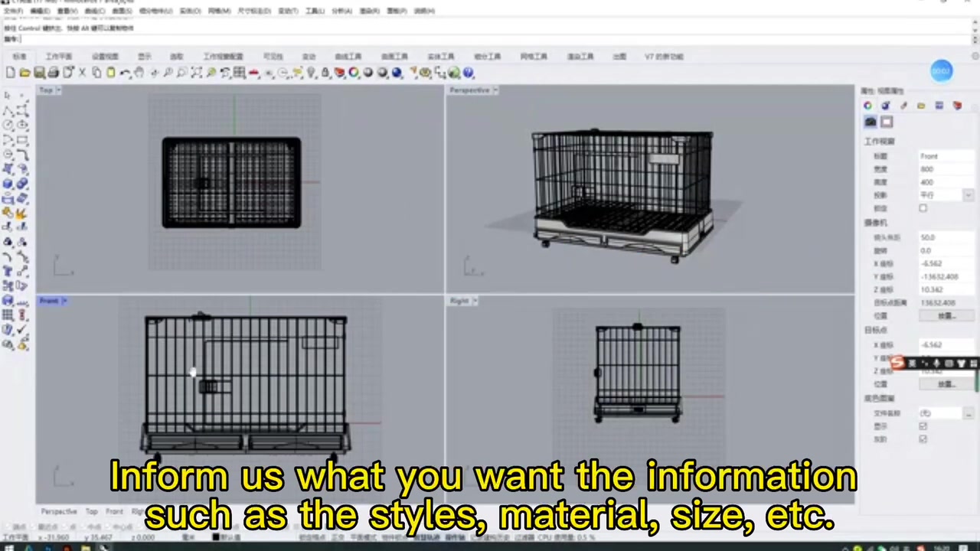This screenshot has height=551, width=980.
Task: Click the browse '...' button for wallpaper file
Action: (x=969, y=413)
